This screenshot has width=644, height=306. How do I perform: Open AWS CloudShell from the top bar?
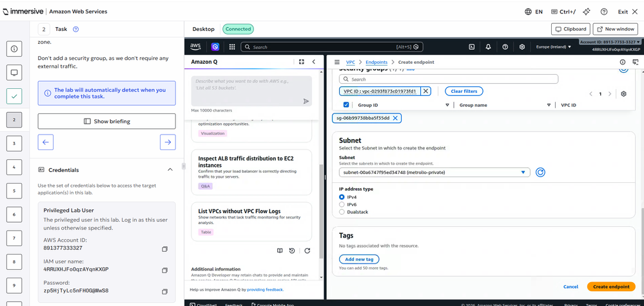(472, 47)
